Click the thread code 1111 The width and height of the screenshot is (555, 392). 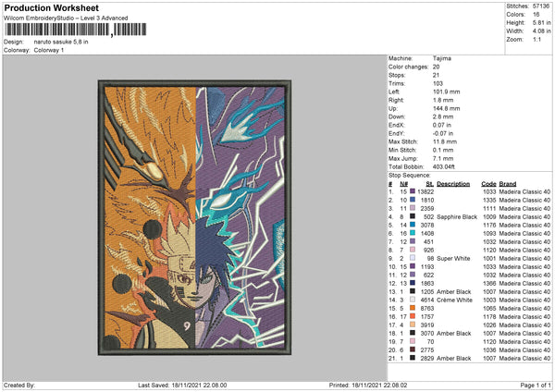point(489,209)
